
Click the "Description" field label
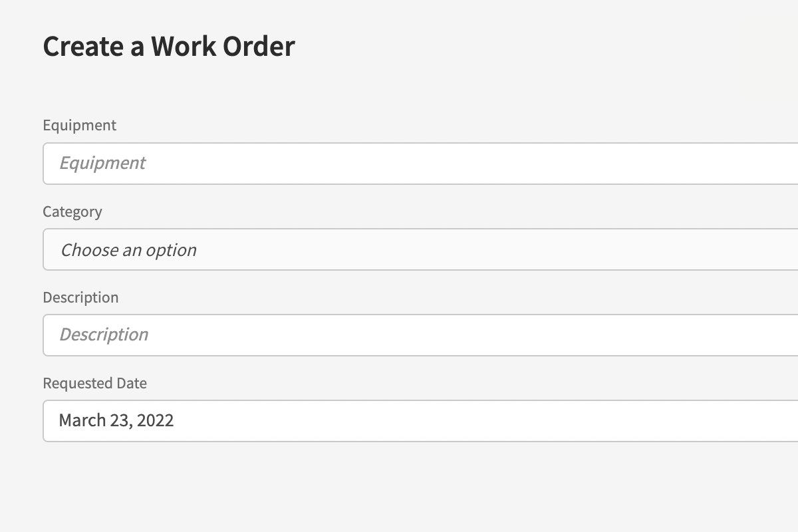pyautogui.click(x=80, y=297)
